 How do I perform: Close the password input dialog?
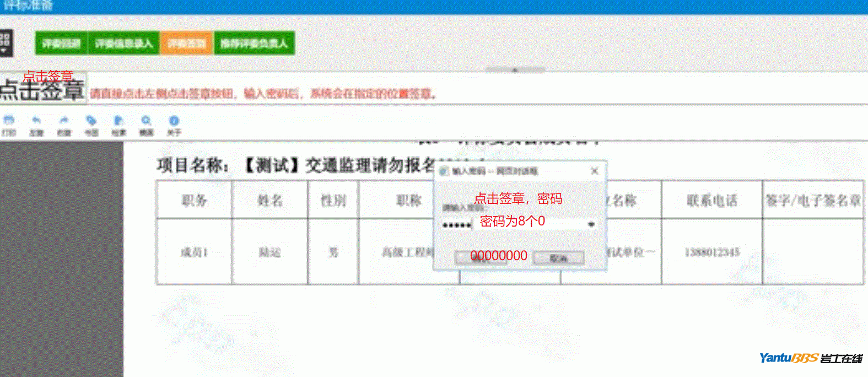click(594, 171)
